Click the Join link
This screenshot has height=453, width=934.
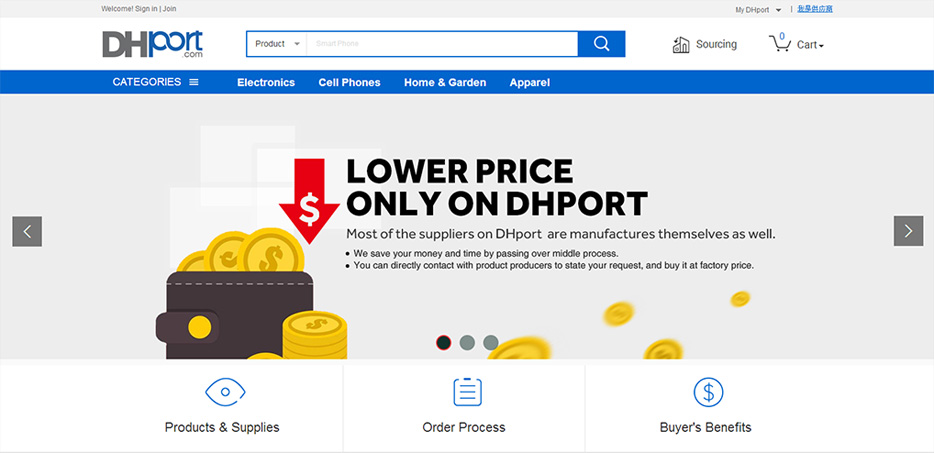[x=169, y=9]
